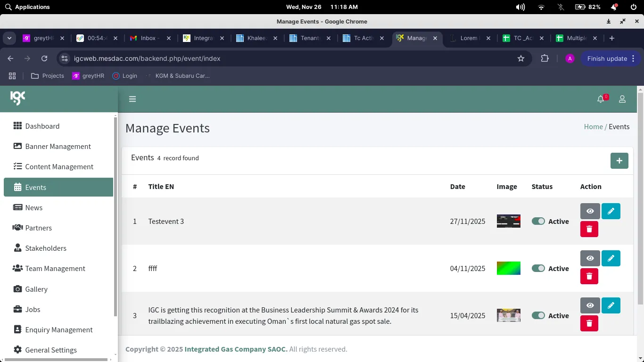Viewport: 644px width, 362px height.
Task: Click the ffff event green gradient thumbnail
Action: point(508,268)
